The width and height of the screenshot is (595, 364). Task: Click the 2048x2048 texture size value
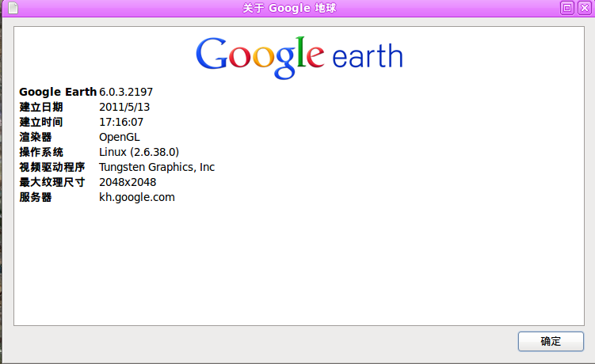128,182
